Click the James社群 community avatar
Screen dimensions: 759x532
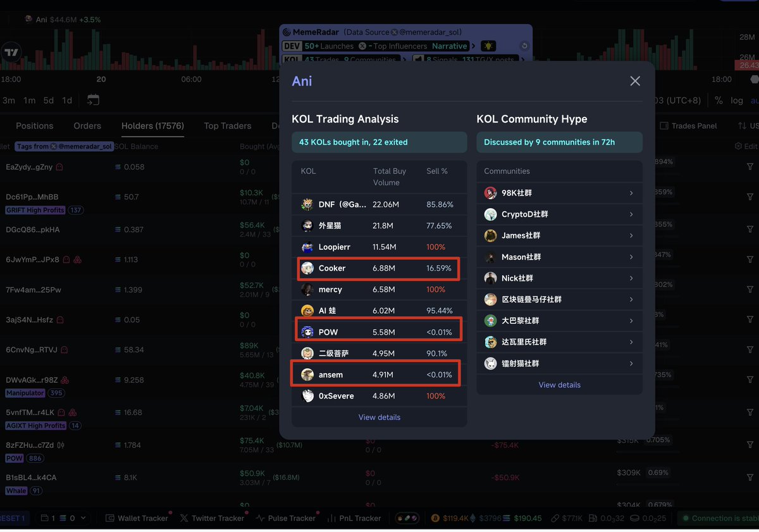point(490,235)
